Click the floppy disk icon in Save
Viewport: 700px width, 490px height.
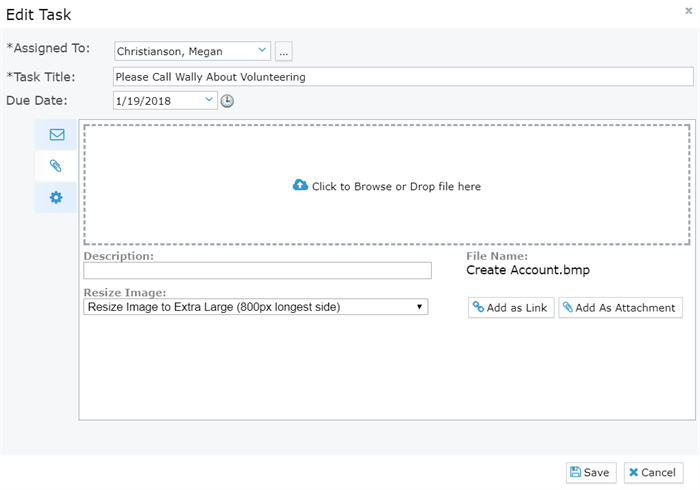click(575, 472)
